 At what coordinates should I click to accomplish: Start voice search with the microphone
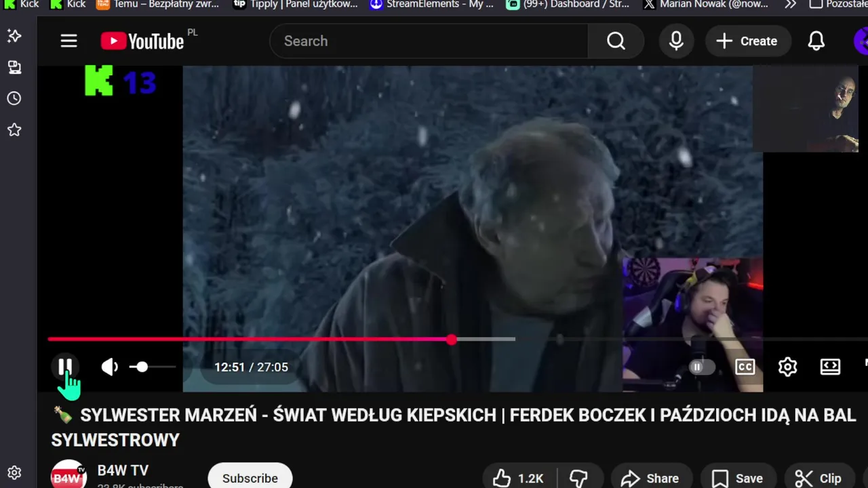click(x=676, y=41)
